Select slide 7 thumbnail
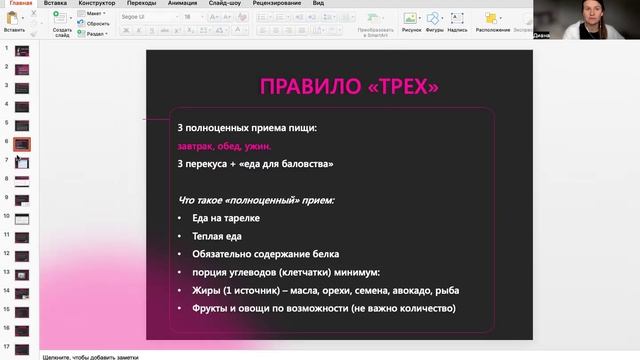This screenshot has height=360, width=640. coord(22,163)
